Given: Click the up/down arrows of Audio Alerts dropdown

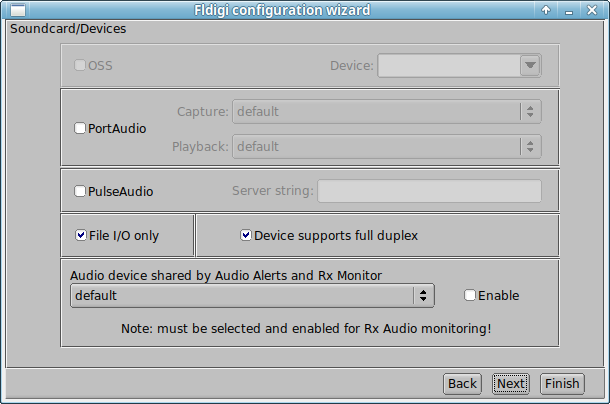Looking at the screenshot, I should (x=423, y=295).
